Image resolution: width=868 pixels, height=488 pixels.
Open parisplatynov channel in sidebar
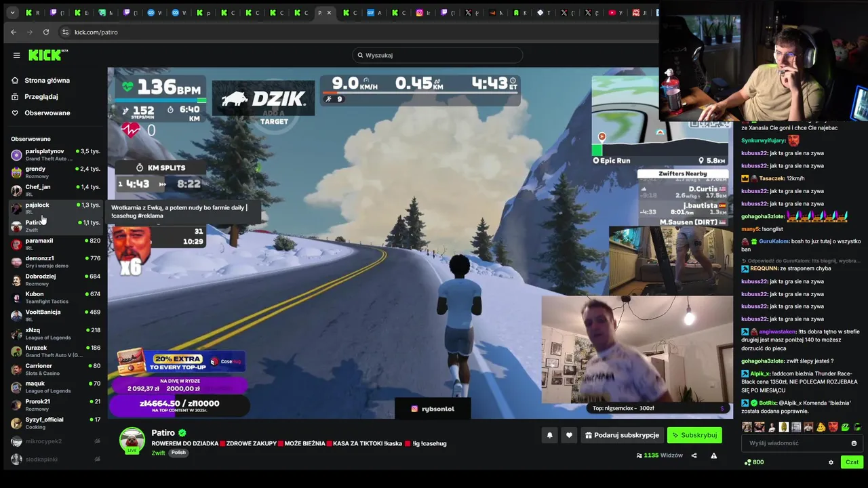pyautogui.click(x=54, y=155)
